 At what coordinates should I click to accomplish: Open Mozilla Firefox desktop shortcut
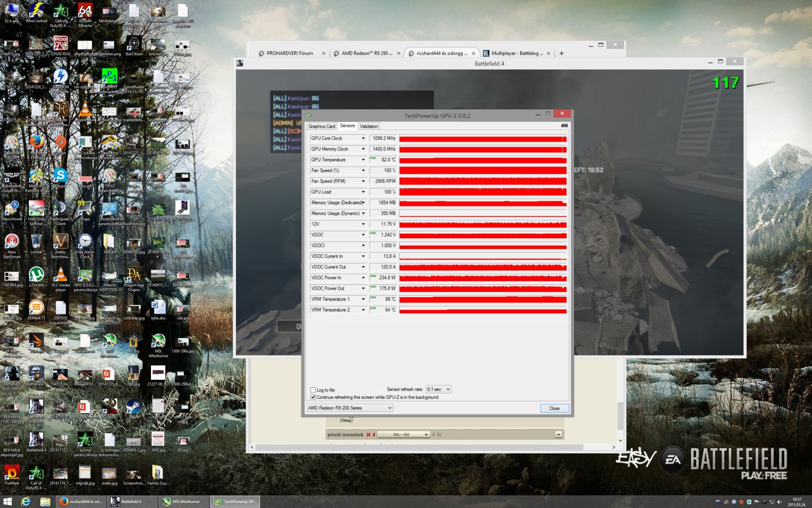click(x=36, y=147)
